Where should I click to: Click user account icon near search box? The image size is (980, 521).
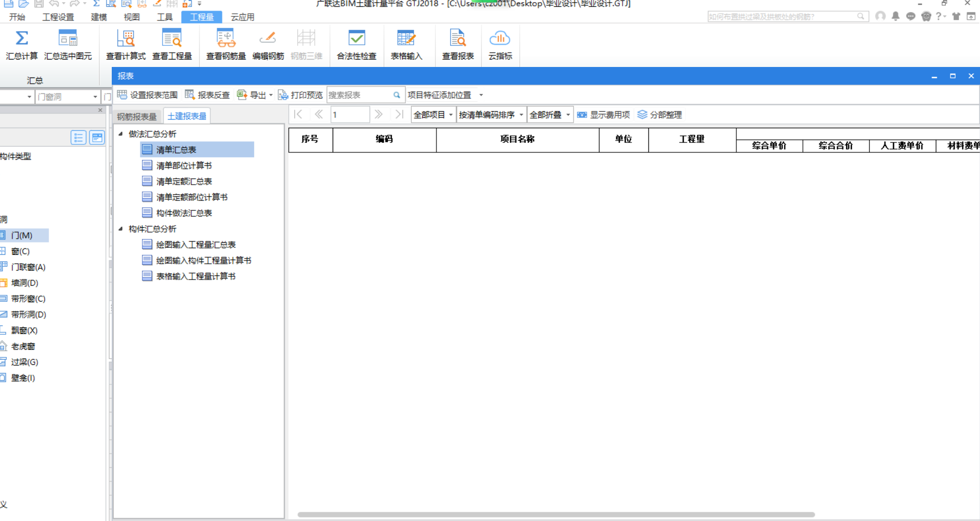click(880, 16)
